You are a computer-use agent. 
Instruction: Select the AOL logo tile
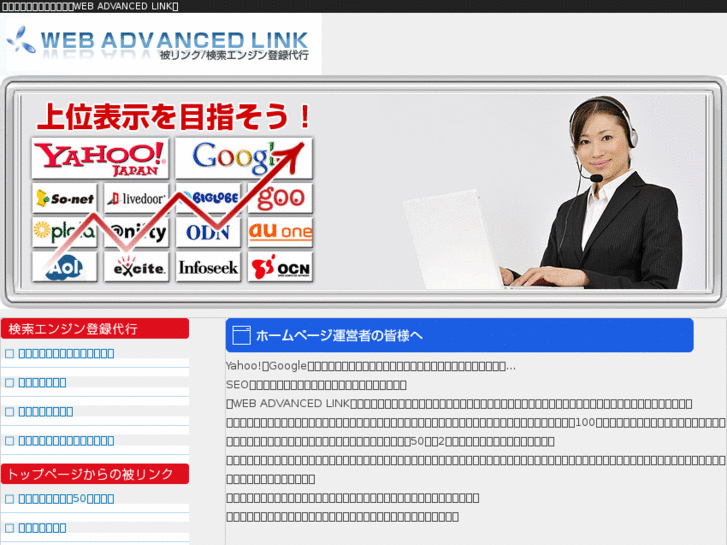[x=64, y=267]
